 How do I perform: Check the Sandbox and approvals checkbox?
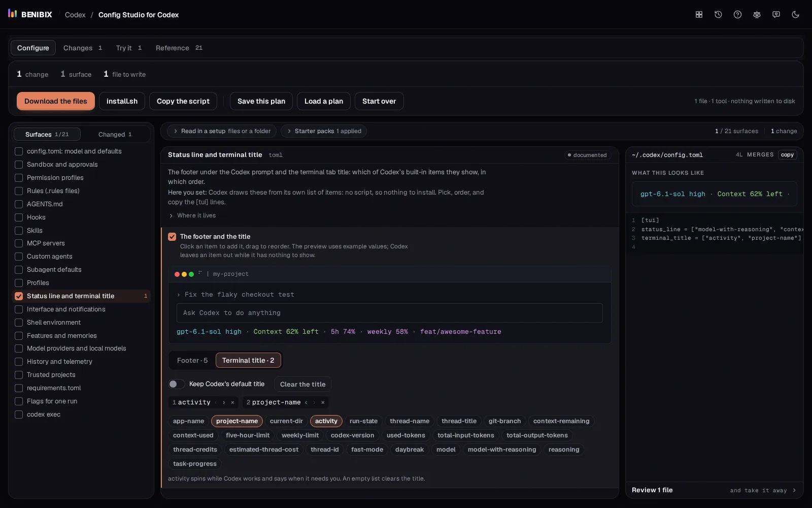point(19,165)
